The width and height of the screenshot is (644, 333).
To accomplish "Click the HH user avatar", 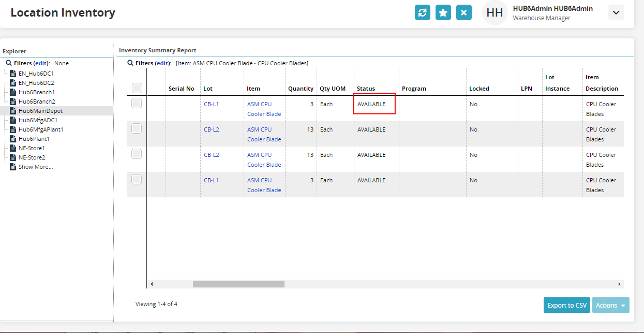I will click(x=495, y=13).
